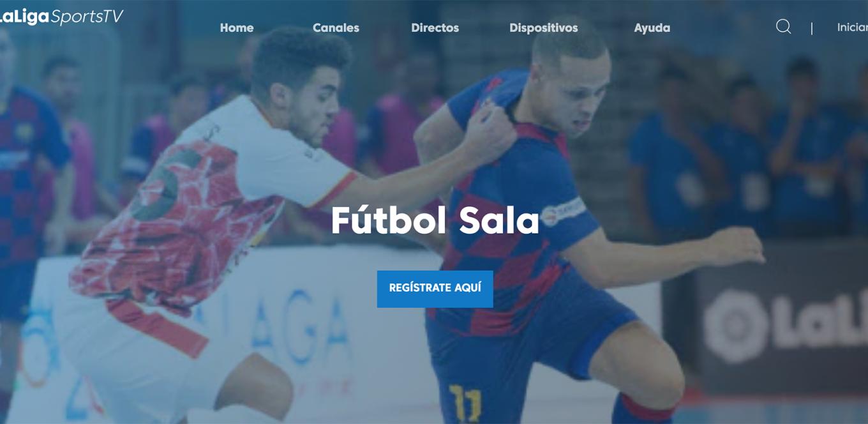Click the Fútbol Sala heading
The image size is (868, 424).
click(435, 220)
